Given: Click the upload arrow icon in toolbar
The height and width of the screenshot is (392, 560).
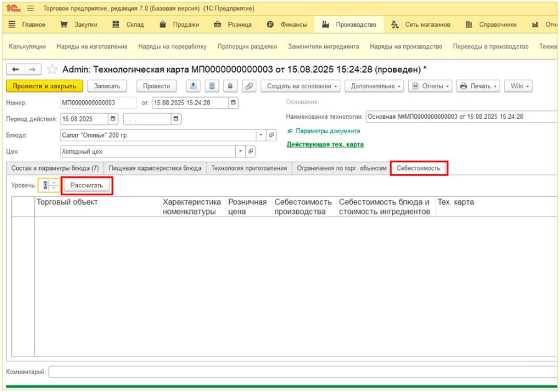Looking at the screenshot, I should coord(194,86).
